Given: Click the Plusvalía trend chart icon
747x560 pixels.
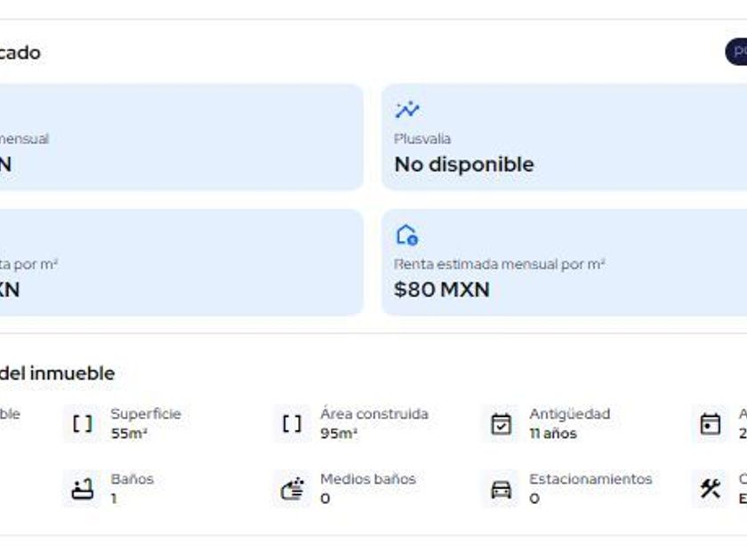Looking at the screenshot, I should [407, 110].
